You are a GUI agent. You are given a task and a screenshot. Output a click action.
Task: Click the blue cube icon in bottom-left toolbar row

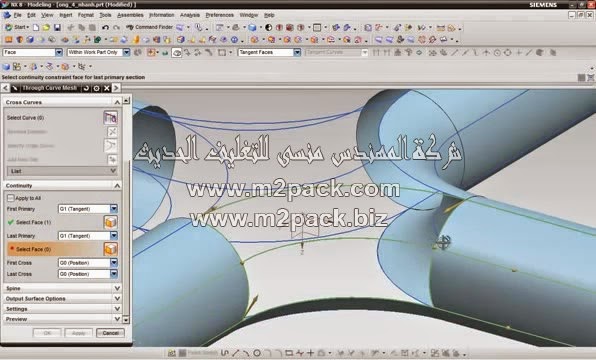(x=6, y=67)
